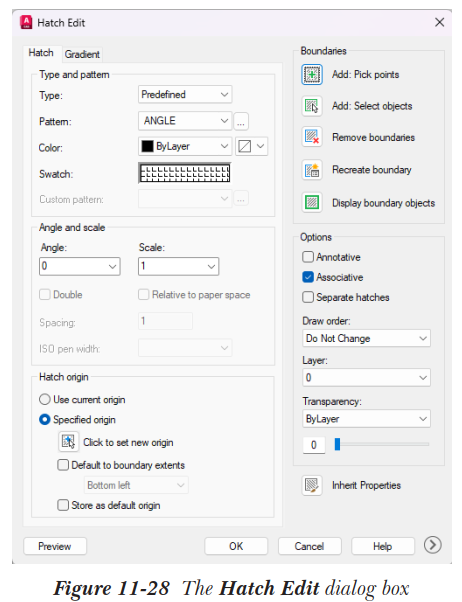Click the Display boundary objects icon

pos(312,202)
